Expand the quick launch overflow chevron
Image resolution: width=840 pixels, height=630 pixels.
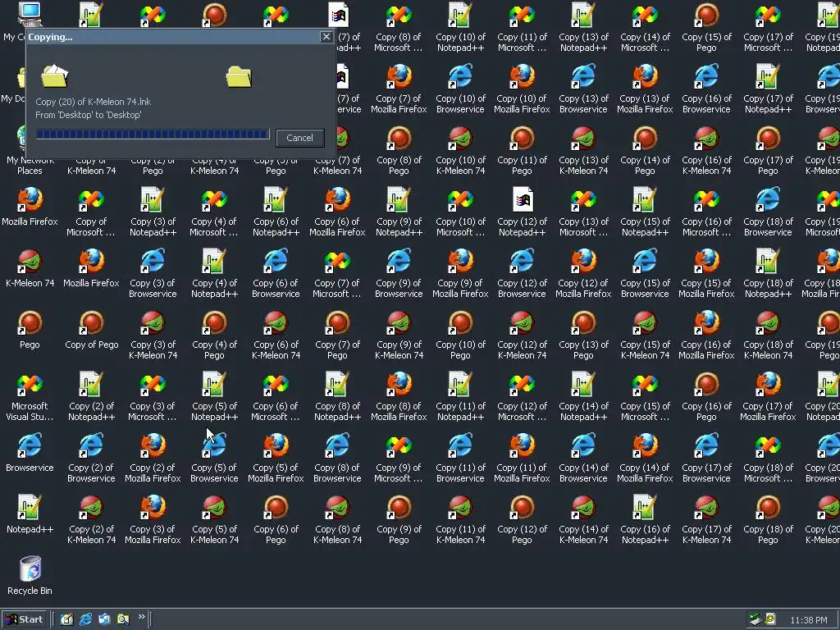click(x=141, y=617)
